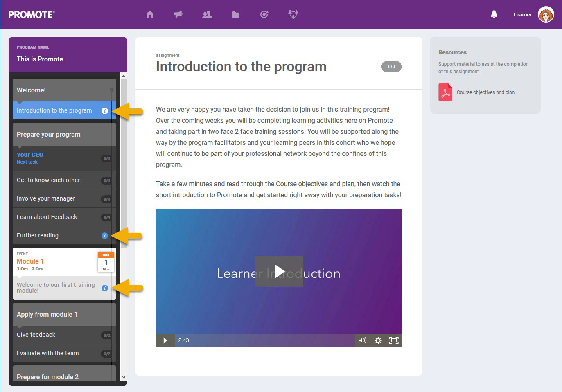Screen dimensions: 562x392
Task: Click the team network icon in the navbar
Action: coord(293,14)
